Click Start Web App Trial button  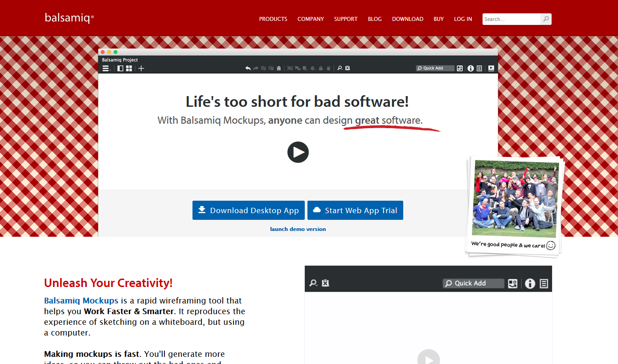pos(355,210)
